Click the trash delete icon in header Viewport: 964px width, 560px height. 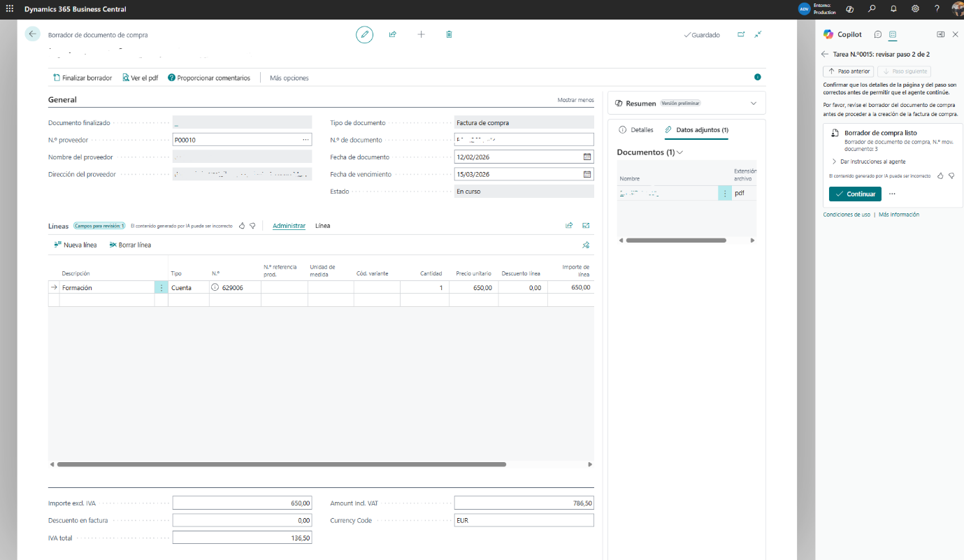tap(449, 34)
